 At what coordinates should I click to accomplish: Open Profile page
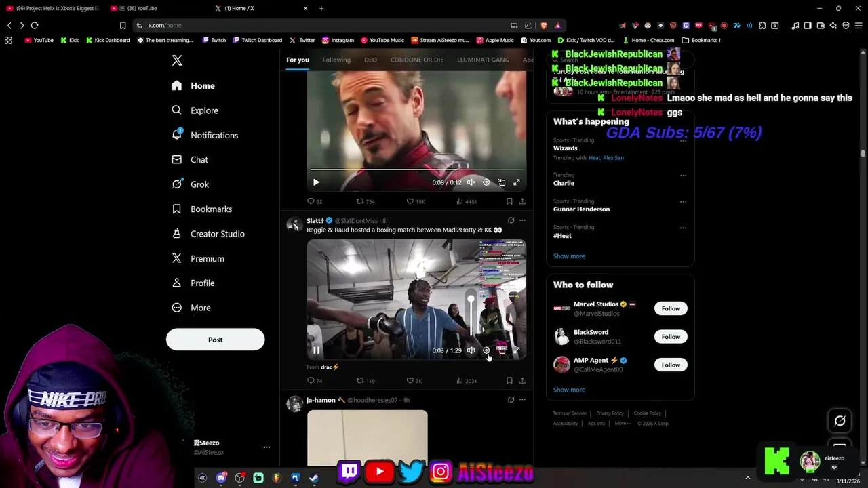[x=193, y=283]
